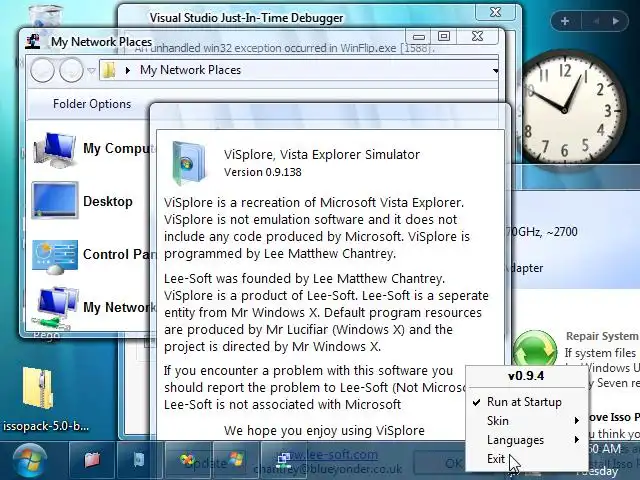
Task: Open the address bar dropdown at right end
Action: tap(495, 71)
